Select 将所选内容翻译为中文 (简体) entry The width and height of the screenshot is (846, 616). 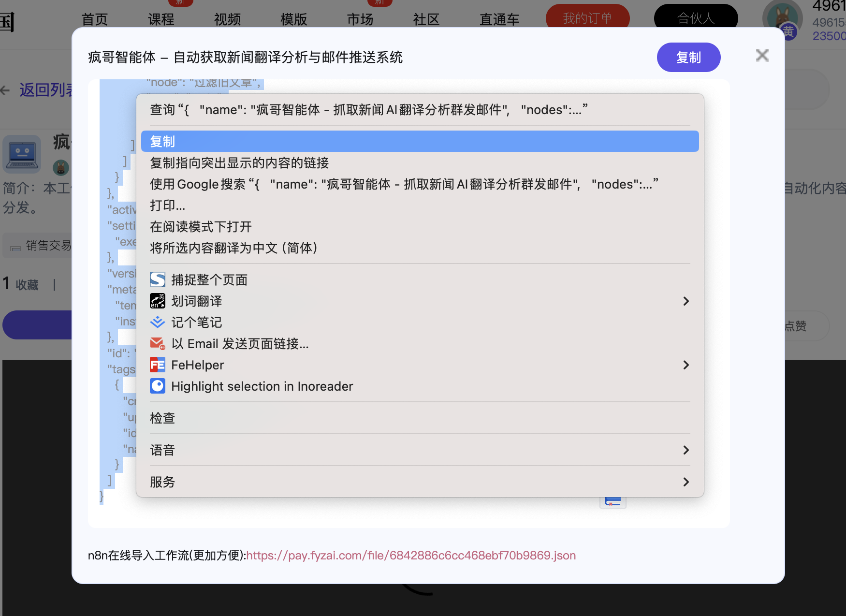click(420, 248)
